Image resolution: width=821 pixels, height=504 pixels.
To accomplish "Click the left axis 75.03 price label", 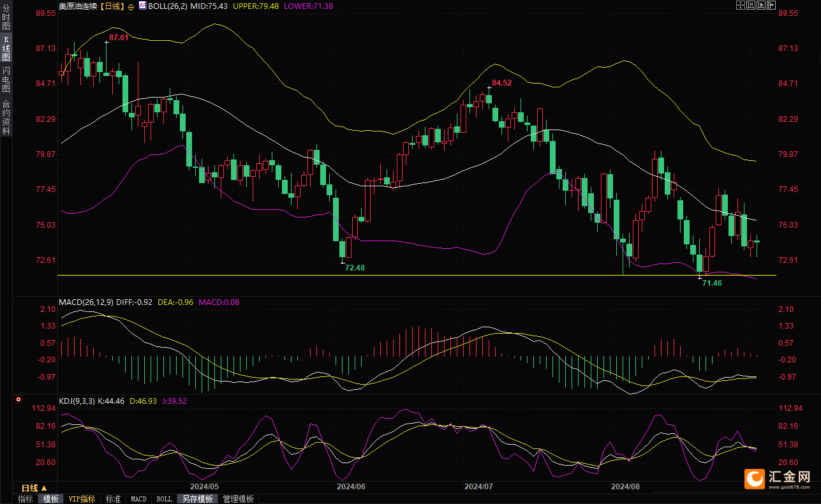I will (x=45, y=225).
